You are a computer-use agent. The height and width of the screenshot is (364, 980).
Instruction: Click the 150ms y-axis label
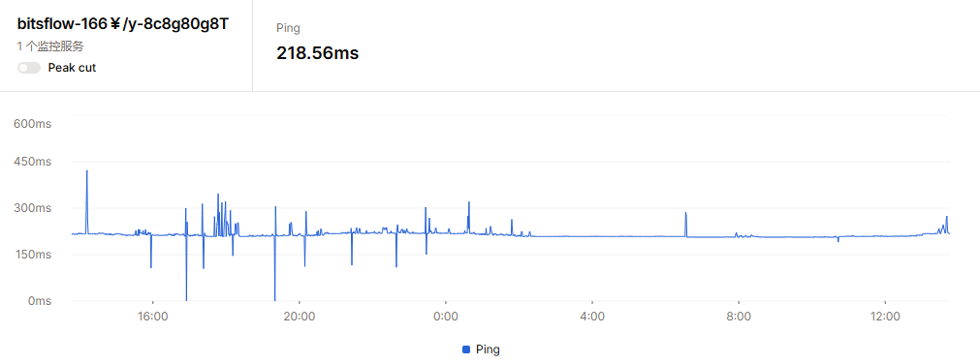pos(33,255)
